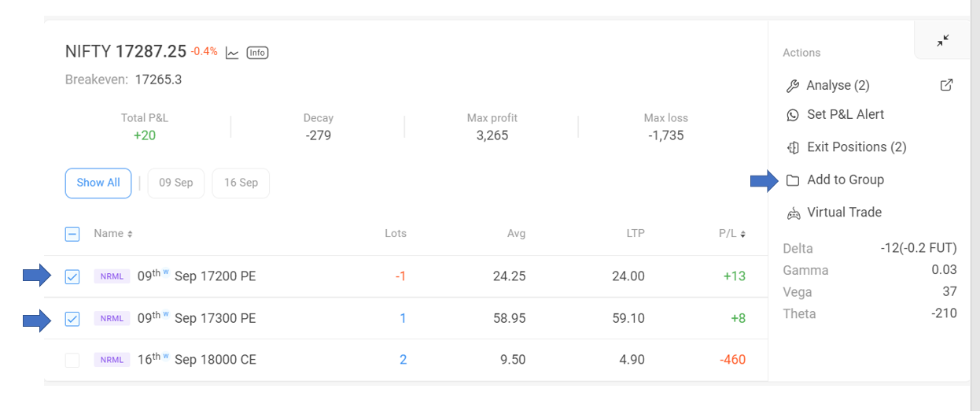Click the Add to Group link
Screen dimensions: 980x411
[846, 180]
